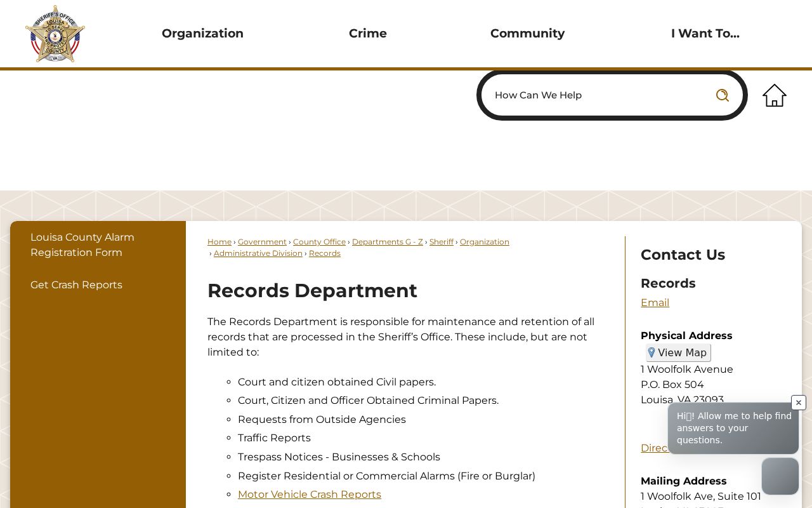Click Departments G - Z breadcrumb
The image size is (812, 508).
[388, 242]
